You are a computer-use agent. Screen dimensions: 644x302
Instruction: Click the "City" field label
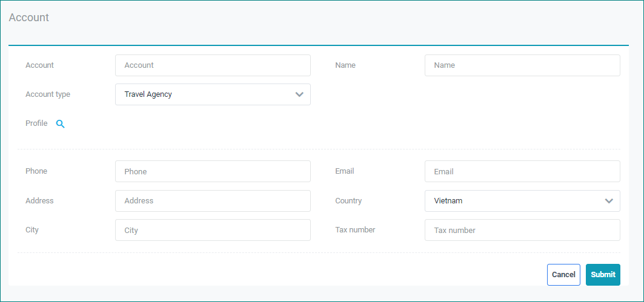pos(32,230)
